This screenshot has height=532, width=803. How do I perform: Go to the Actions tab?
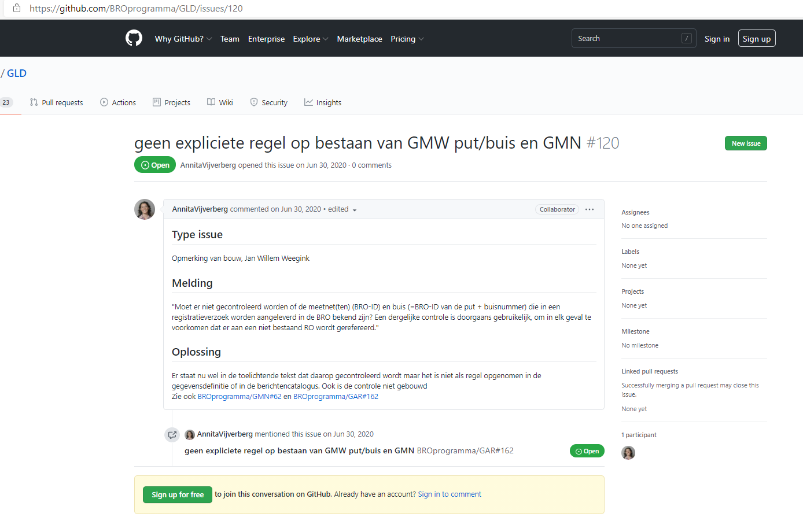(x=118, y=102)
